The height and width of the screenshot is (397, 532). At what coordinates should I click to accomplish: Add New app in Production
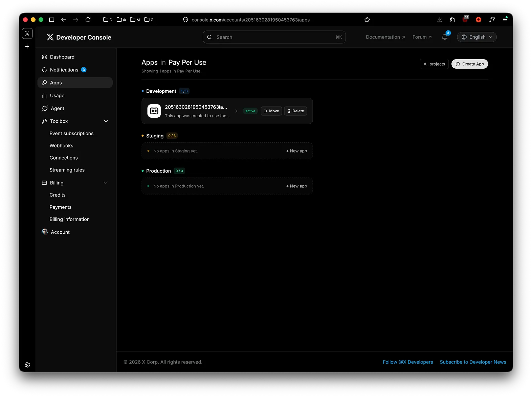coord(296,186)
